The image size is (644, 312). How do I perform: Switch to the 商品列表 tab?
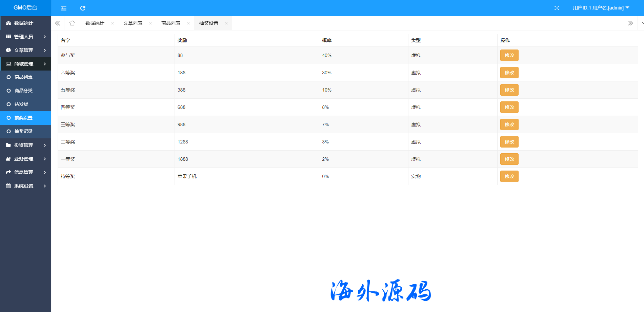[x=171, y=23]
